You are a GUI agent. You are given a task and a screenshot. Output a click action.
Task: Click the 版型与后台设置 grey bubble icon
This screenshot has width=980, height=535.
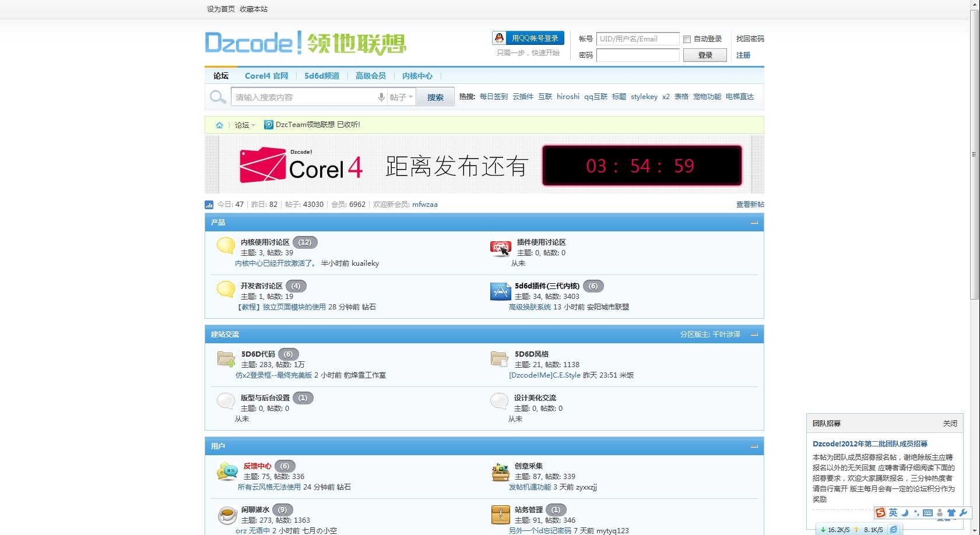[226, 402]
